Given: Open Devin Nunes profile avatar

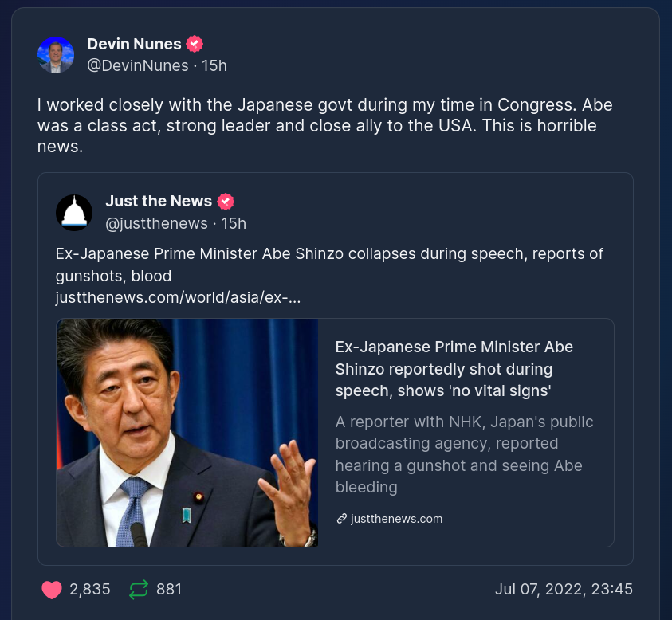Looking at the screenshot, I should click(x=56, y=55).
